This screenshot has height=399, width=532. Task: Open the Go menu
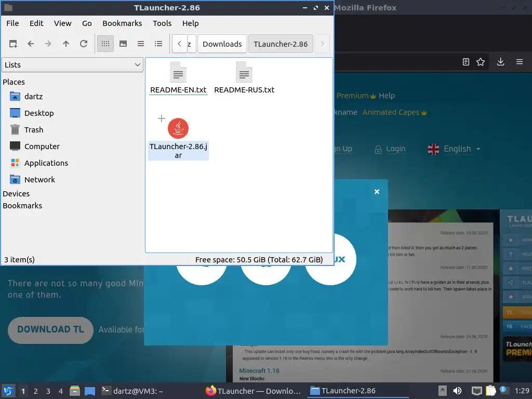point(87,23)
